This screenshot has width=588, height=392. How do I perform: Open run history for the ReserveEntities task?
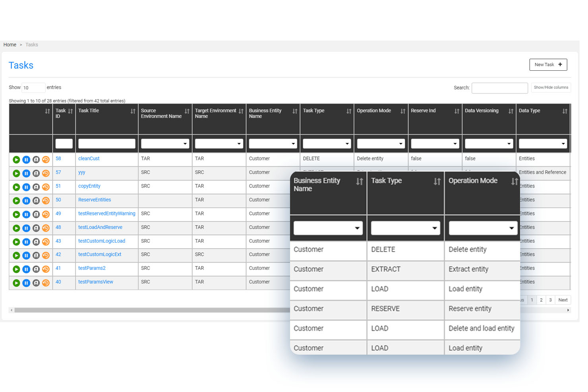(46, 201)
